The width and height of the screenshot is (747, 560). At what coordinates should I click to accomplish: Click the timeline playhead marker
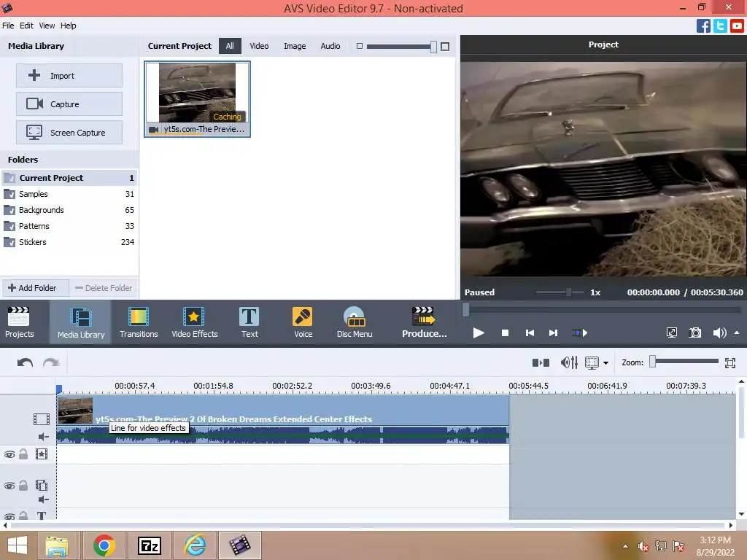[59, 389]
